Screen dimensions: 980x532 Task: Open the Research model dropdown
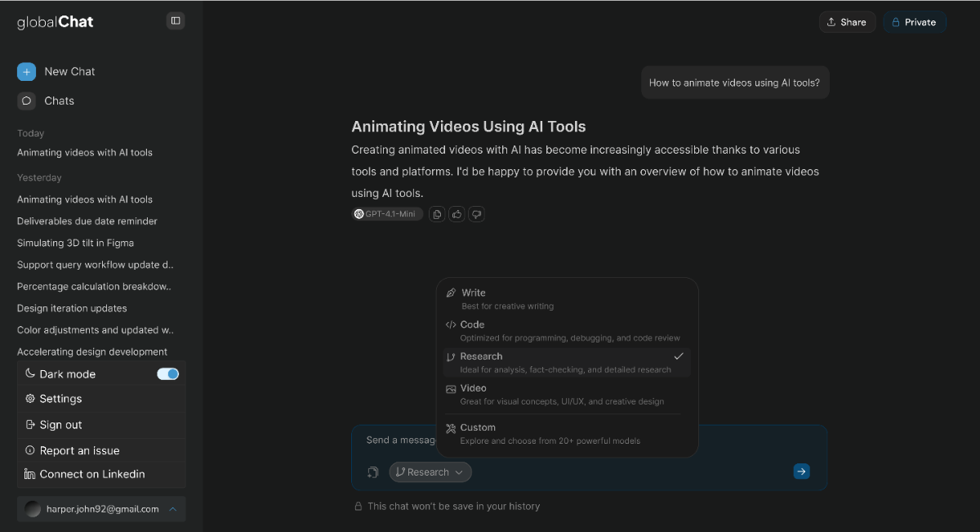click(430, 472)
